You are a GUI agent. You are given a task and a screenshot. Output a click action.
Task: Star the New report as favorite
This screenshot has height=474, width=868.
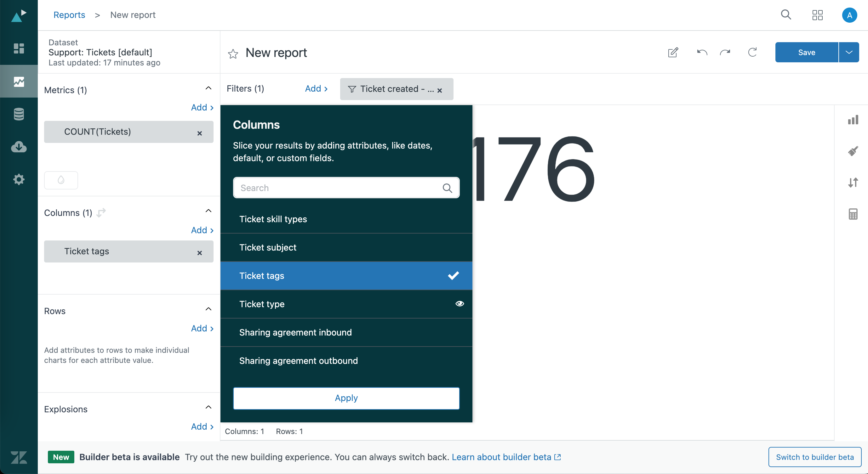(233, 54)
